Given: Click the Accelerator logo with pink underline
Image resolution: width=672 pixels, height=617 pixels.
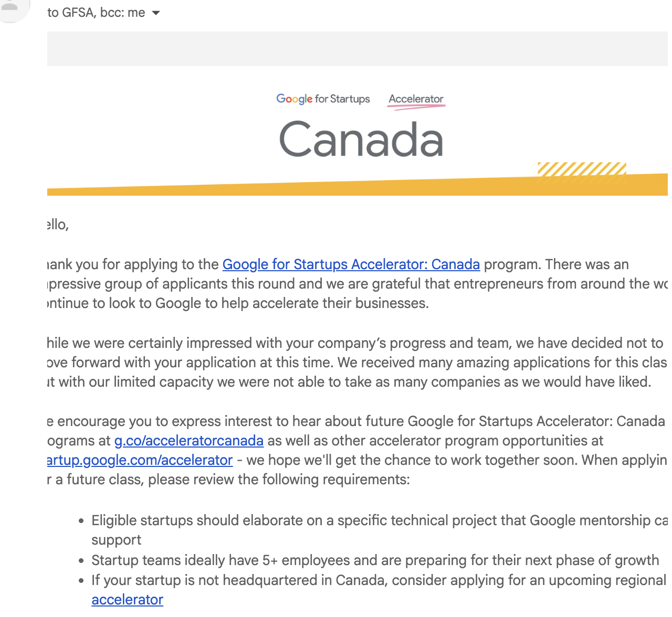Looking at the screenshot, I should 416,100.
